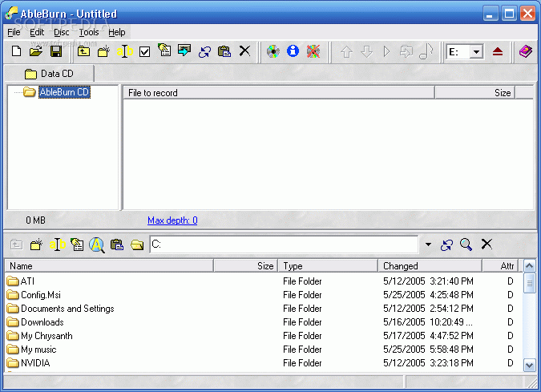Click the magnifier with letter A icon
The width and height of the screenshot is (541, 392).
(x=97, y=244)
